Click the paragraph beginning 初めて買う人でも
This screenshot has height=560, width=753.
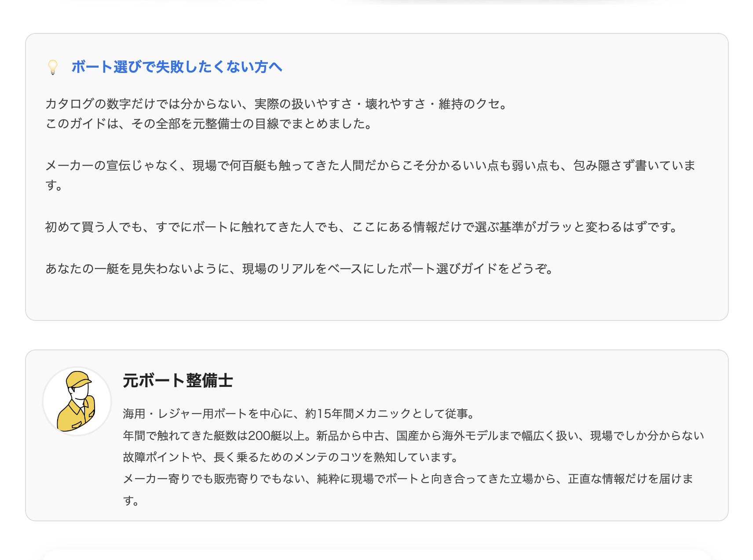click(362, 227)
